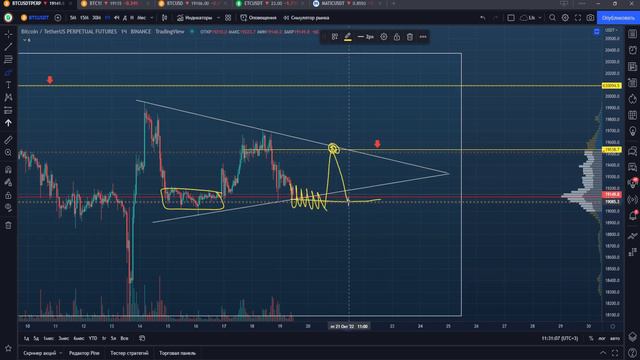Add symbol with the plus circle icon

(x=58, y=18)
